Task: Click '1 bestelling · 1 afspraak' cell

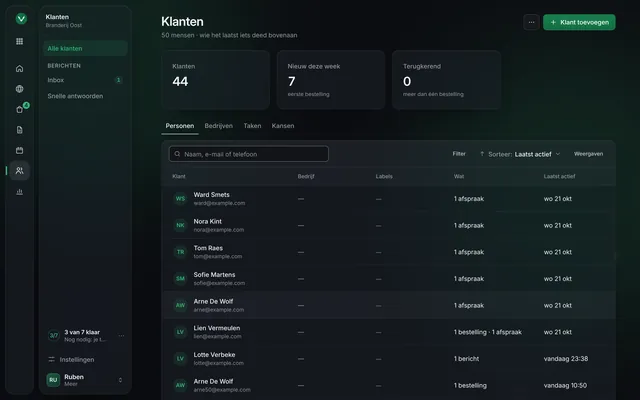Action: pos(488,332)
